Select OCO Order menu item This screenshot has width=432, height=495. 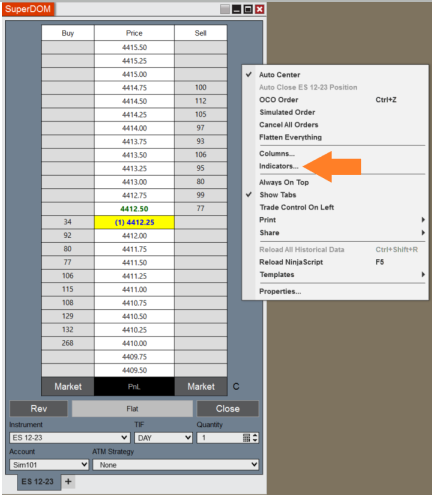pyautogui.click(x=335, y=100)
